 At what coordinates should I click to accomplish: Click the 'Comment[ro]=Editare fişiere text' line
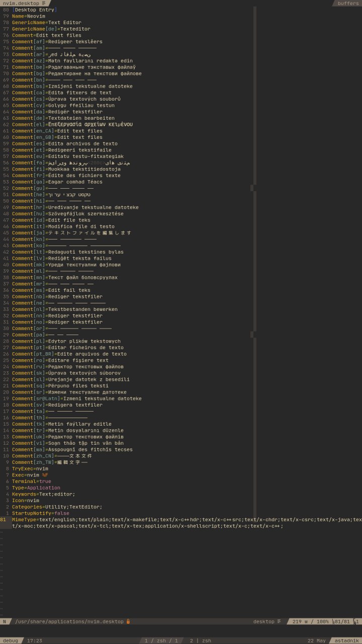point(60,360)
